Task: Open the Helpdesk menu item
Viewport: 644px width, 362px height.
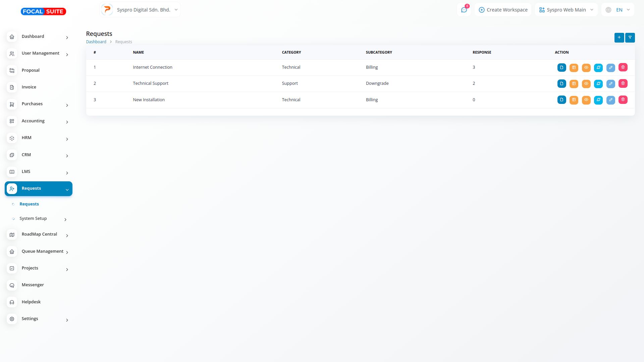Action: point(31,302)
